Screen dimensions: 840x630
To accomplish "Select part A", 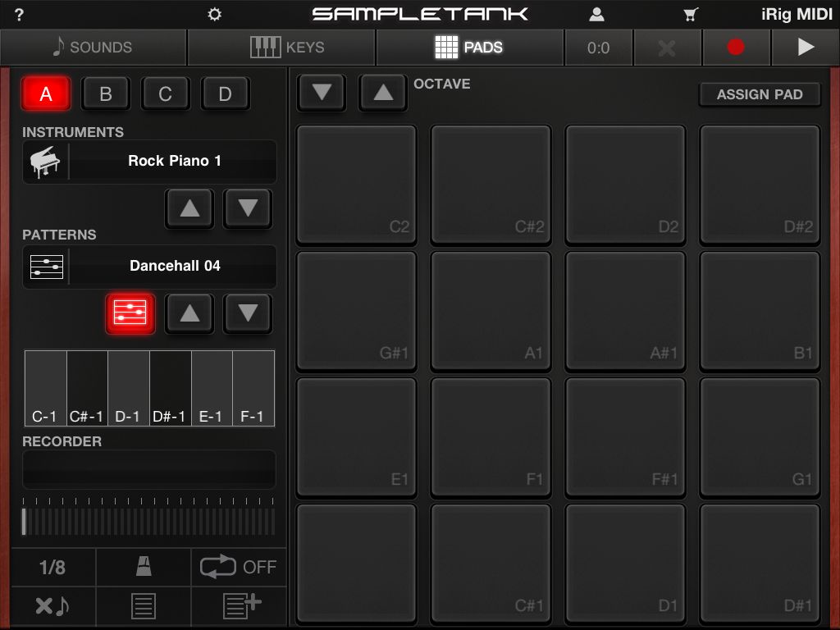I will 46,94.
